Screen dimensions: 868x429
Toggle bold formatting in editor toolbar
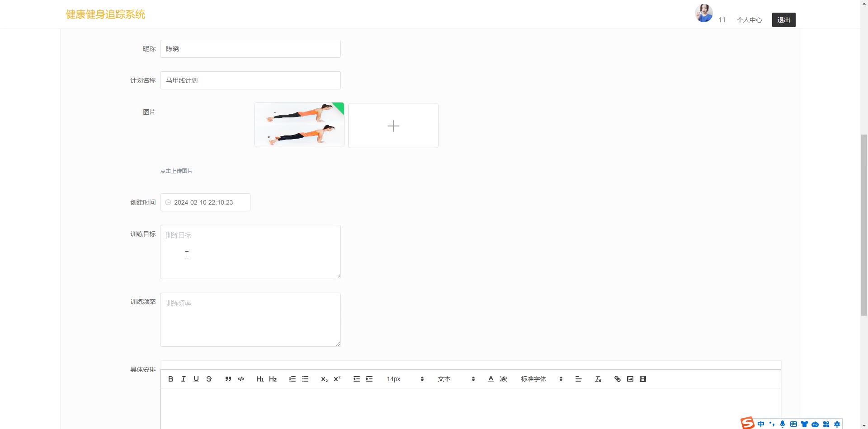pos(170,379)
